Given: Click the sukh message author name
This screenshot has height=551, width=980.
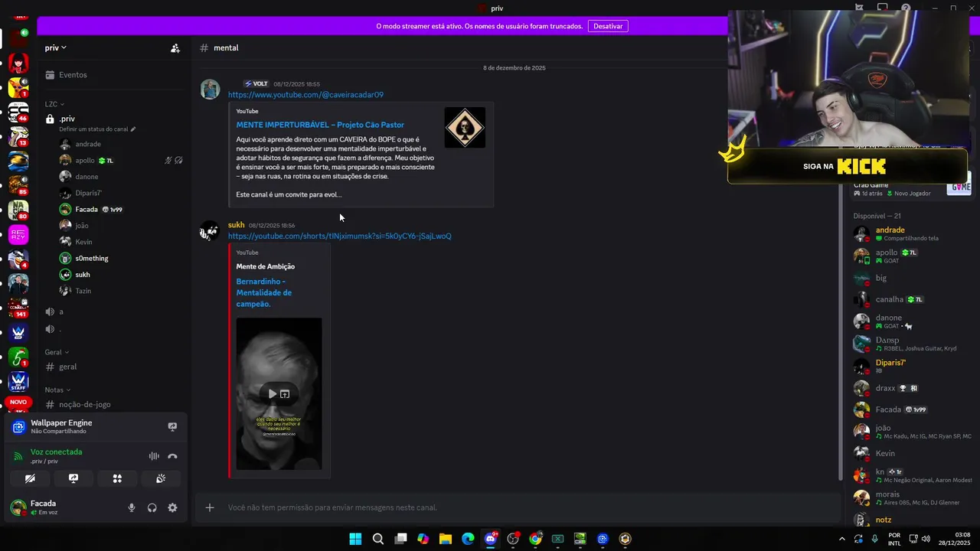Looking at the screenshot, I should point(236,225).
